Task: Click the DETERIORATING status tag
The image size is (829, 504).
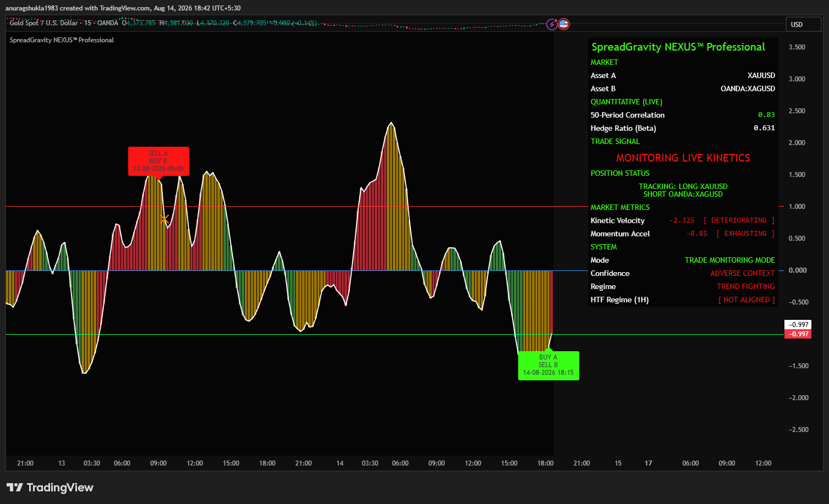Action: point(739,220)
